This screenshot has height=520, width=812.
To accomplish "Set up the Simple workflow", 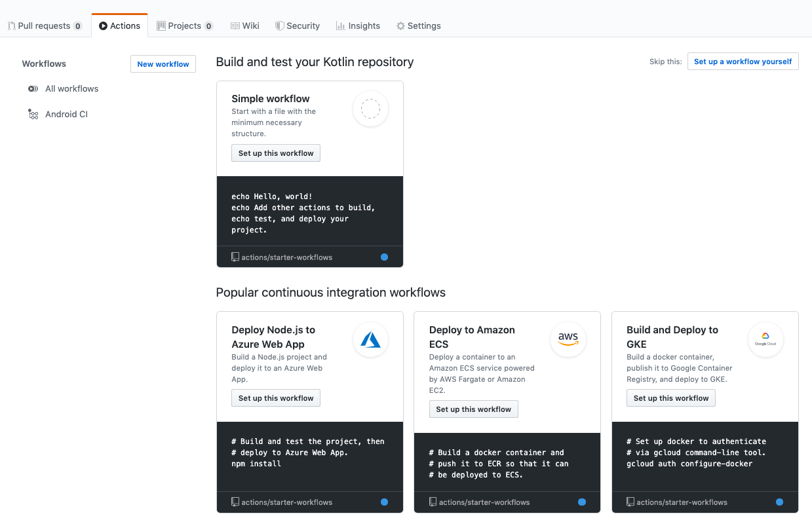I will click(x=276, y=153).
